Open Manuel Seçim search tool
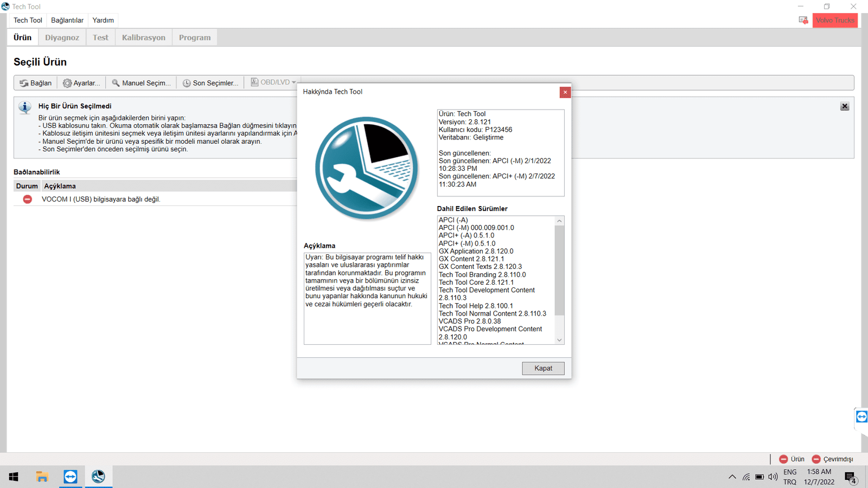Image resolution: width=868 pixels, height=488 pixels. pyautogui.click(x=116, y=83)
